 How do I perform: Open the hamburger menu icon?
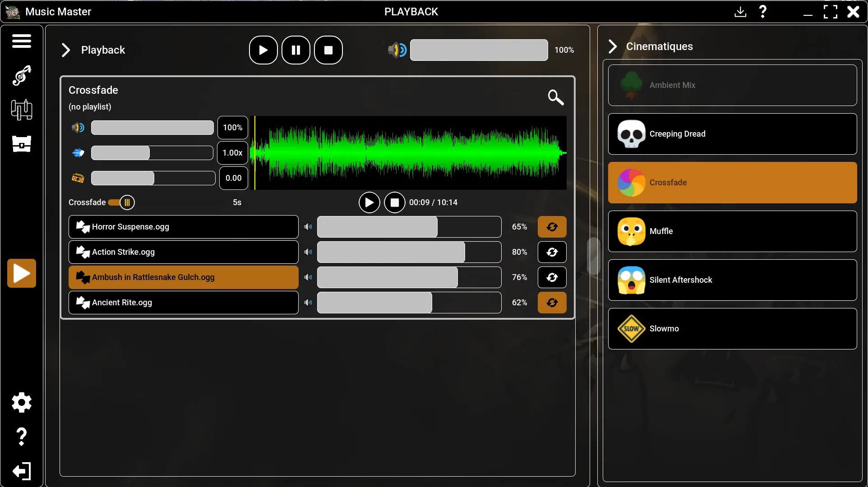point(22,41)
